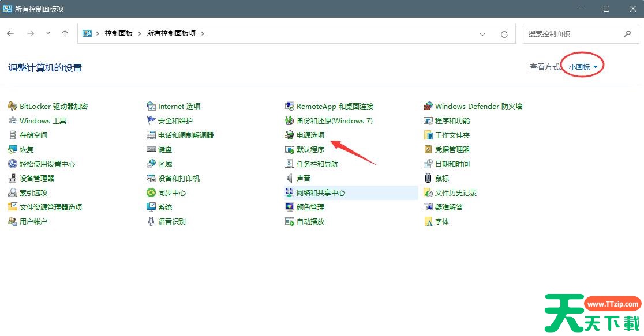This screenshot has width=644, height=336.
Task: Click the 同步中心 green icon
Action: point(151,192)
